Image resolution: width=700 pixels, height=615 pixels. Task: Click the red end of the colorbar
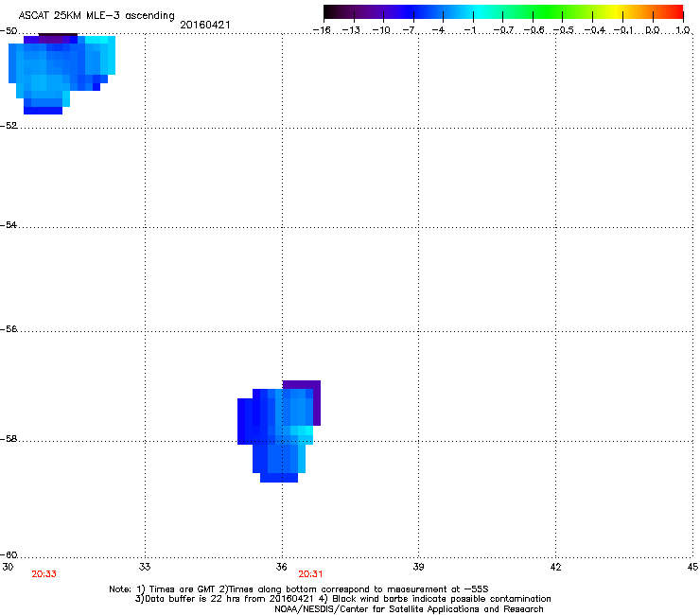674,11
